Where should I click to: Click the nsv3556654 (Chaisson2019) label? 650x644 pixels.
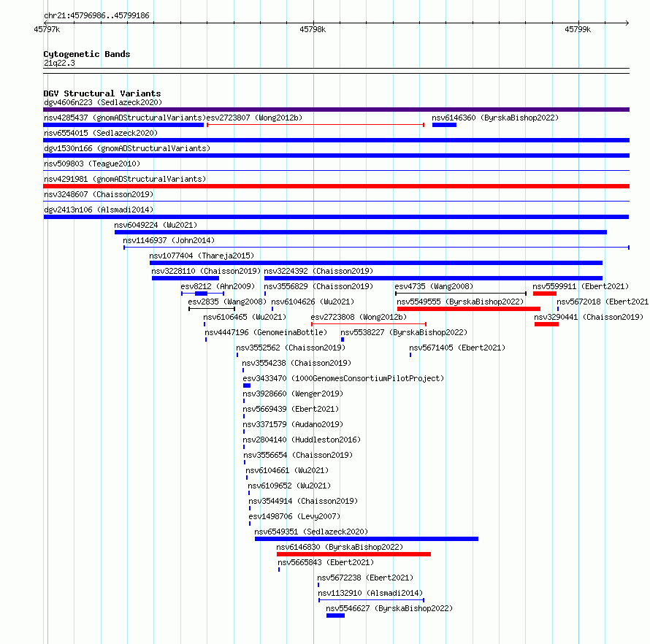point(298,455)
